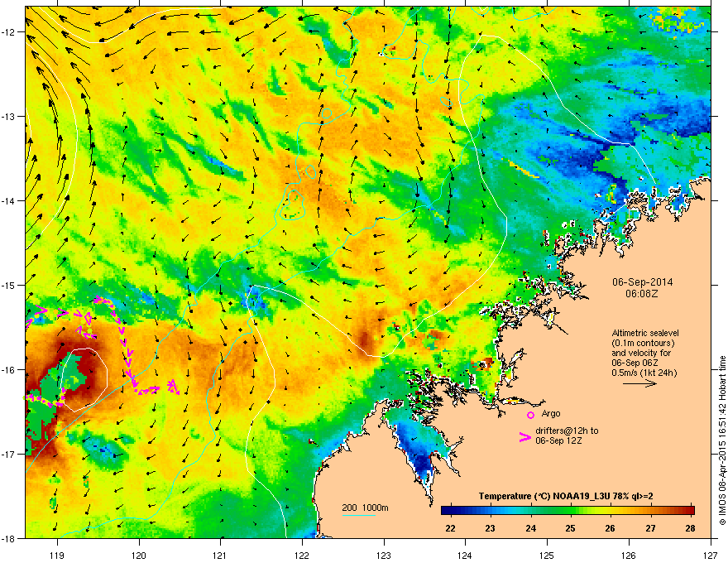
Task: Click the latitude axis label -16
Action: [9, 370]
